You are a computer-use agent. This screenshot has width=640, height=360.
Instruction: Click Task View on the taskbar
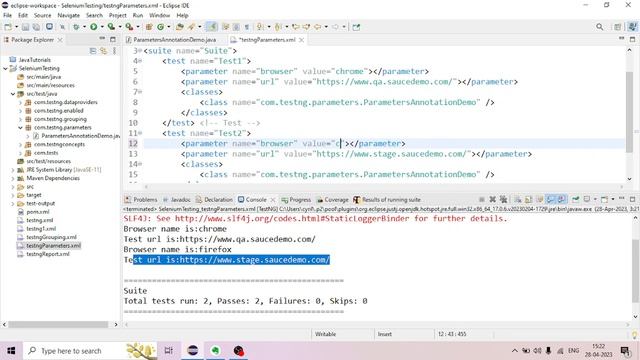[169, 351]
